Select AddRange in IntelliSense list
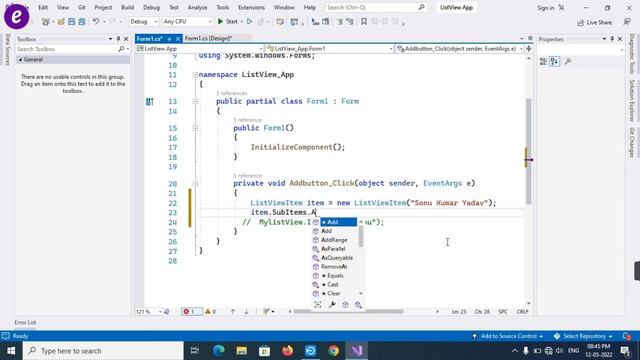Screen dimensions: 640x360 (334, 240)
